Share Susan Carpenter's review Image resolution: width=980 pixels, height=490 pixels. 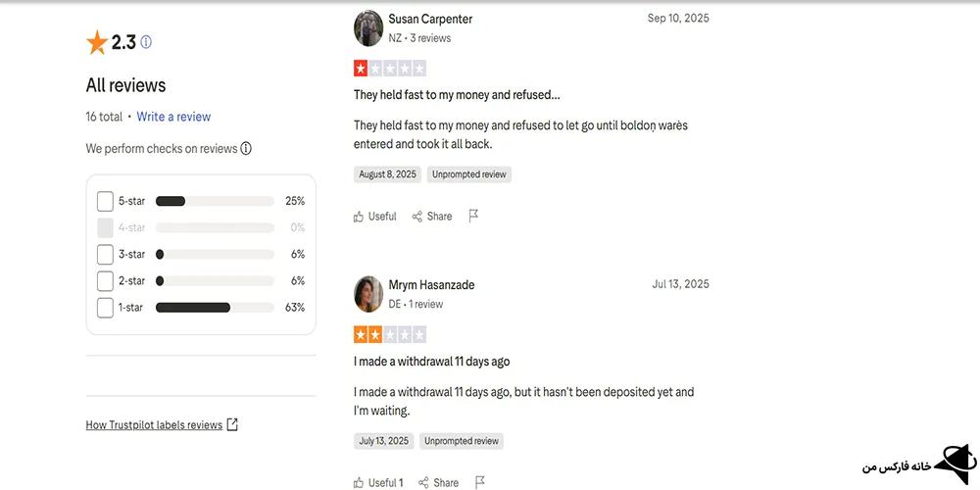[432, 217]
